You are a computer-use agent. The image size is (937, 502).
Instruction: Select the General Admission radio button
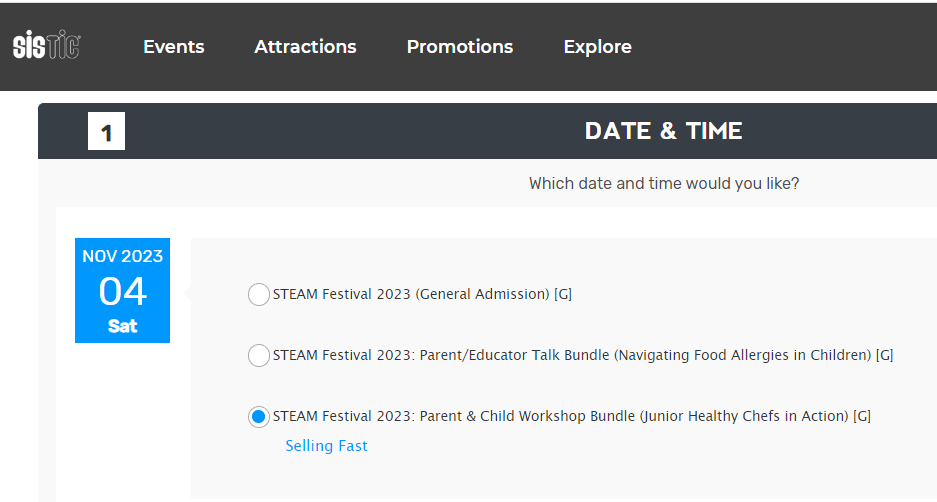pos(259,294)
